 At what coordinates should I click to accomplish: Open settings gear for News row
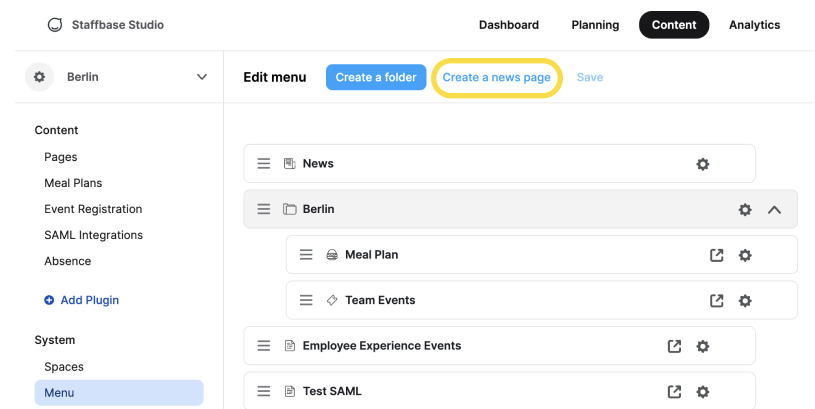[x=703, y=164]
